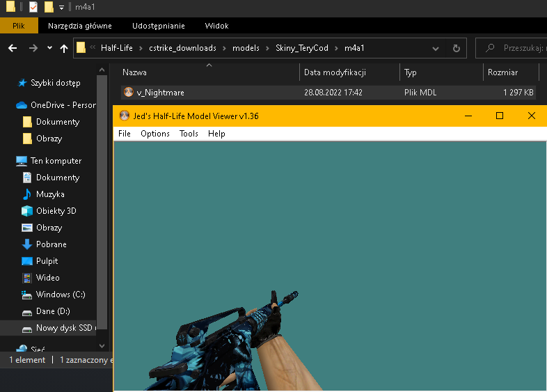Open Pobrane in the sidebar
This screenshot has height=392, width=547.
click(x=51, y=244)
